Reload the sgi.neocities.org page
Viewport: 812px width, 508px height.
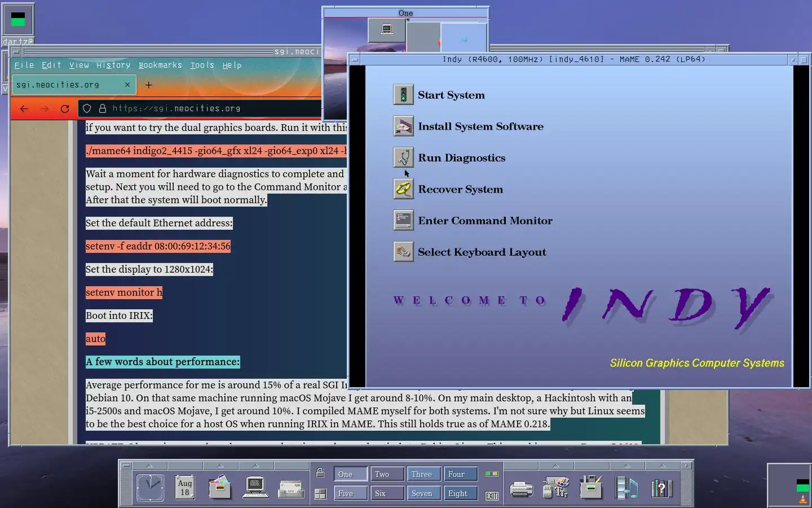[x=65, y=108]
